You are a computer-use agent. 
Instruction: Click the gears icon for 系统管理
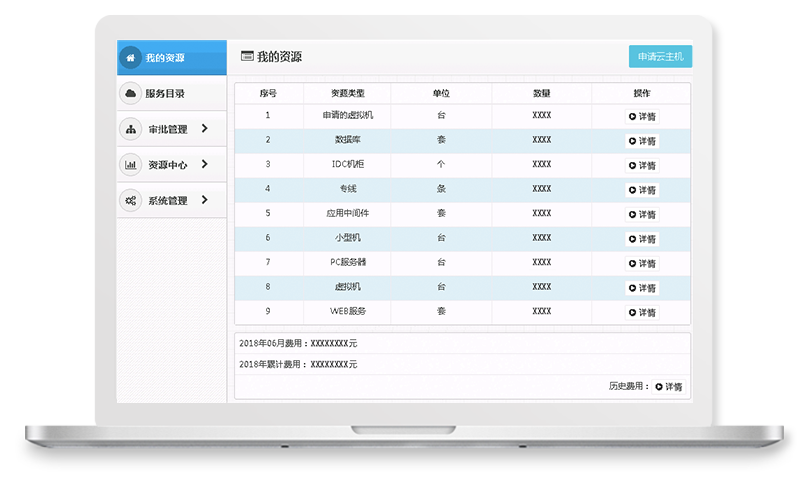click(x=131, y=200)
